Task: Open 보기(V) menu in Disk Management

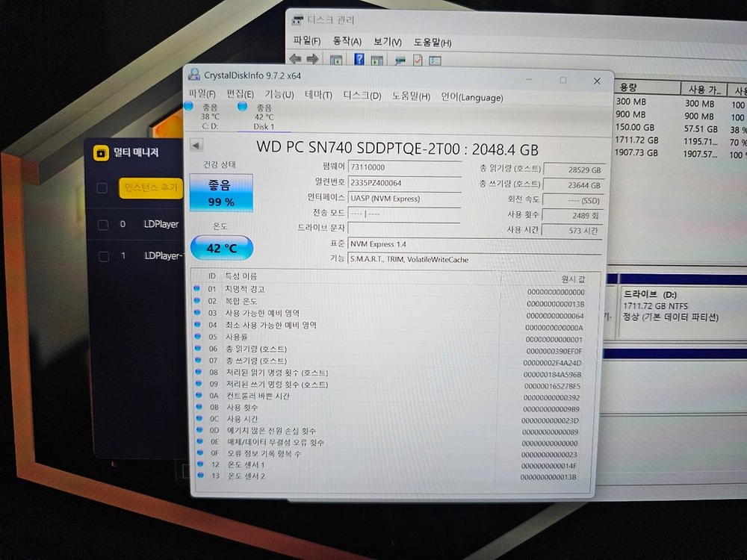Action: (x=387, y=42)
